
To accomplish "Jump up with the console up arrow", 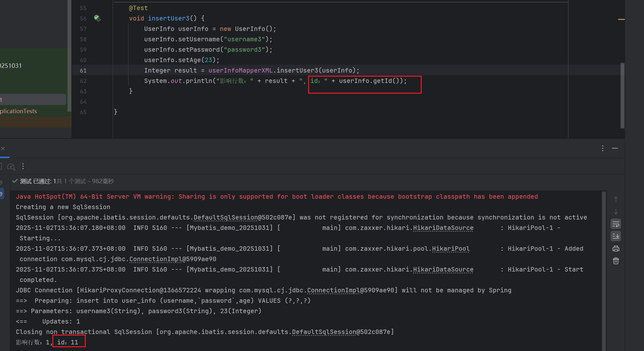I will pyautogui.click(x=616, y=199).
